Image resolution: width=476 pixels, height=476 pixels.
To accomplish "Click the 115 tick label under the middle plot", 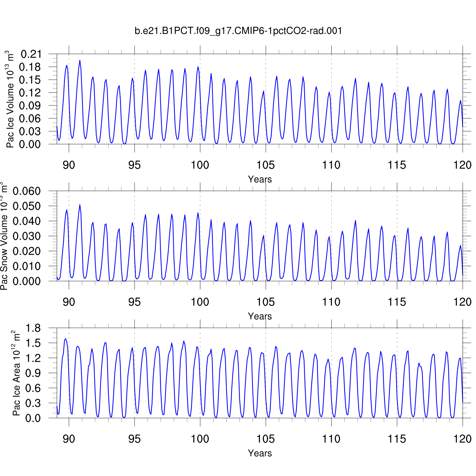I will (x=397, y=302).
